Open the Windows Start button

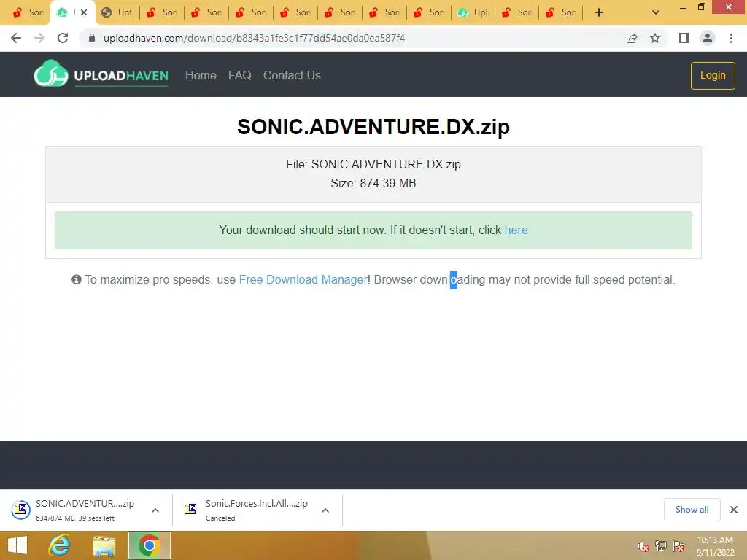(18, 545)
